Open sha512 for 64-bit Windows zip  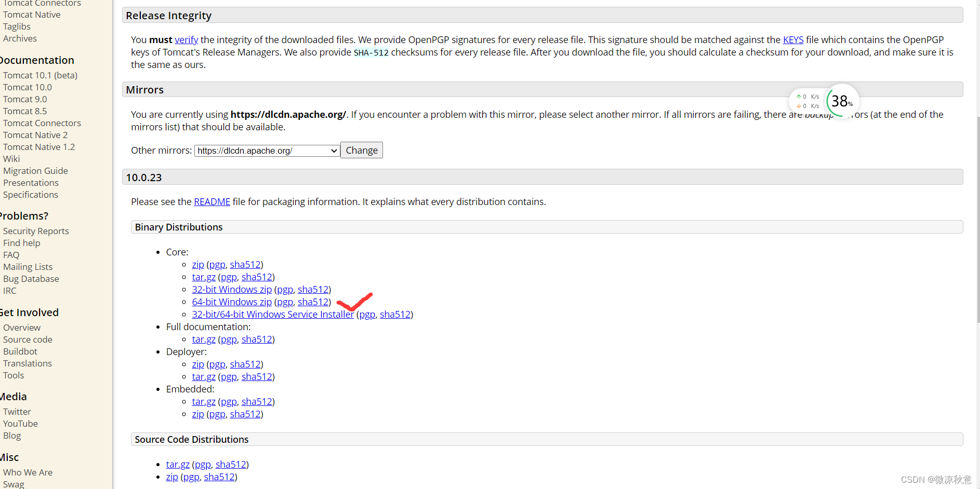coord(313,302)
